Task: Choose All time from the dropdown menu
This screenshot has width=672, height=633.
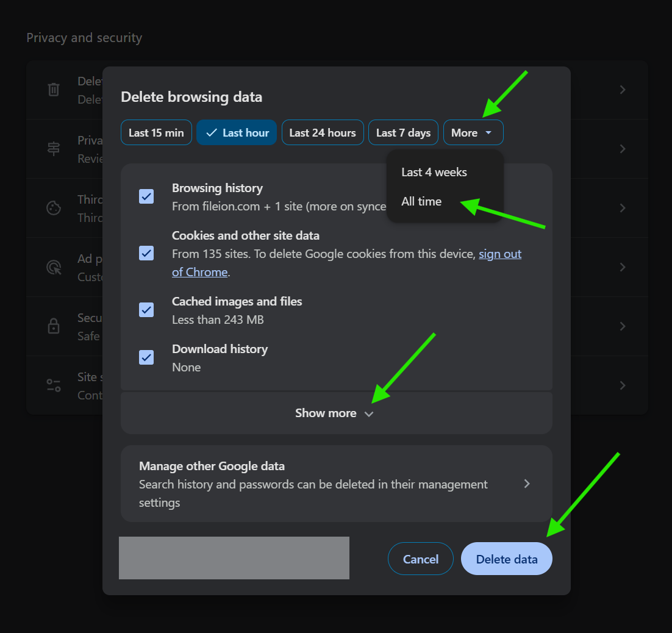Action: click(421, 202)
